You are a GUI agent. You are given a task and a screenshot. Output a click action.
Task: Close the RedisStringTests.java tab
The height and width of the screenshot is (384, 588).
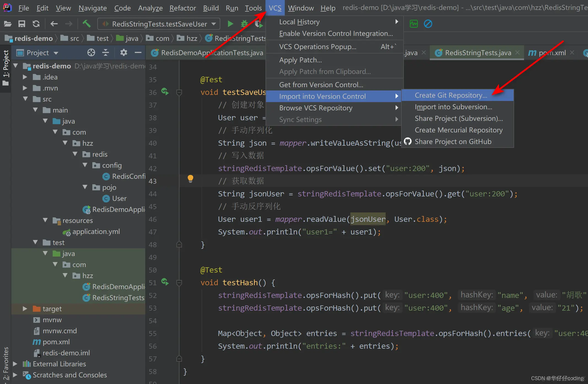click(x=517, y=52)
